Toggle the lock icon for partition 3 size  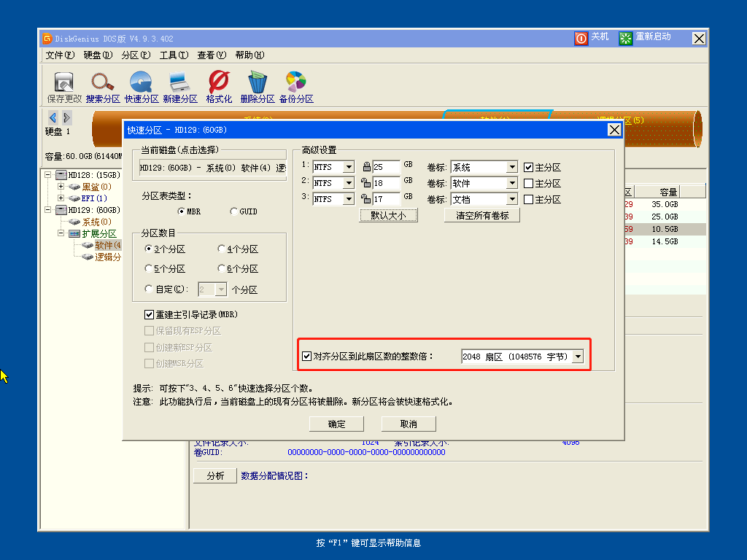click(x=365, y=198)
